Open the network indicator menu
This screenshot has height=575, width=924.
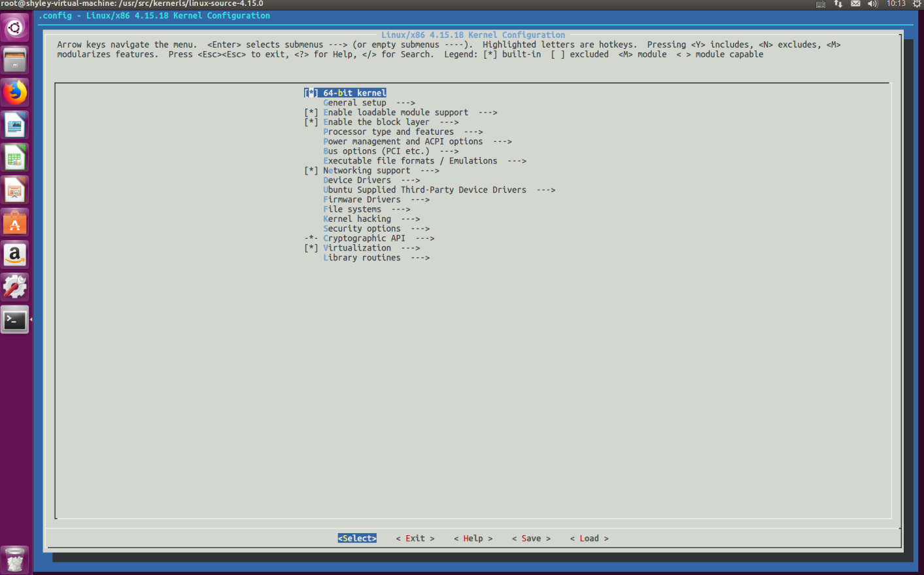tap(838, 4)
